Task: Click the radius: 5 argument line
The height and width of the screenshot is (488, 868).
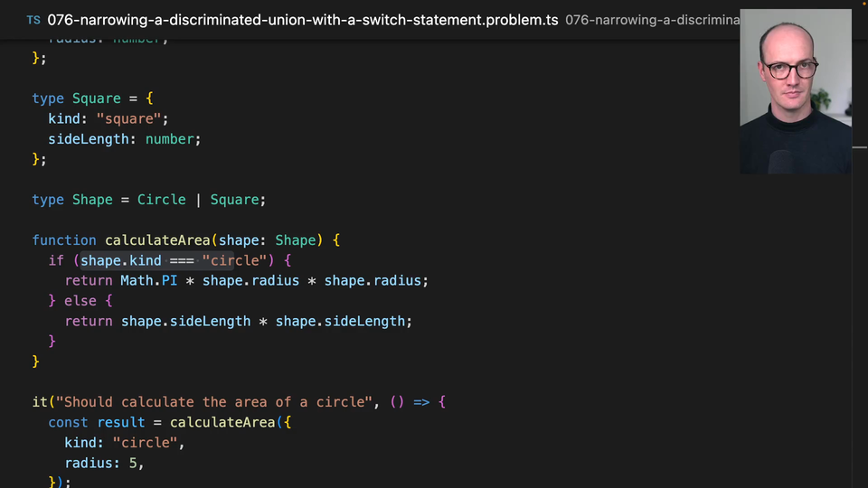Action: [104, 464]
